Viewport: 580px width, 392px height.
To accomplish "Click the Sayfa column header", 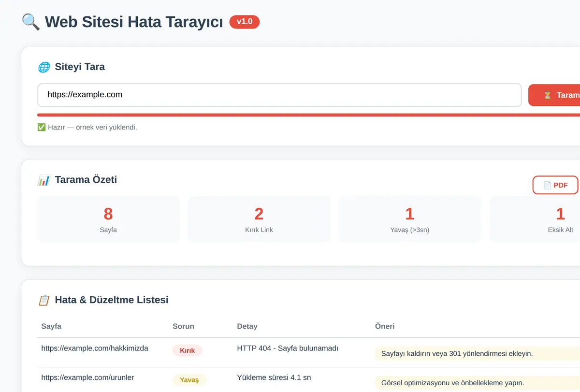I will pos(51,326).
